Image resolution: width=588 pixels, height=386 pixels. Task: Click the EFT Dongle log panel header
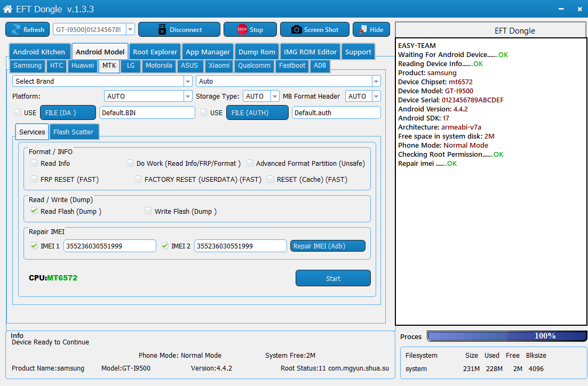point(490,30)
